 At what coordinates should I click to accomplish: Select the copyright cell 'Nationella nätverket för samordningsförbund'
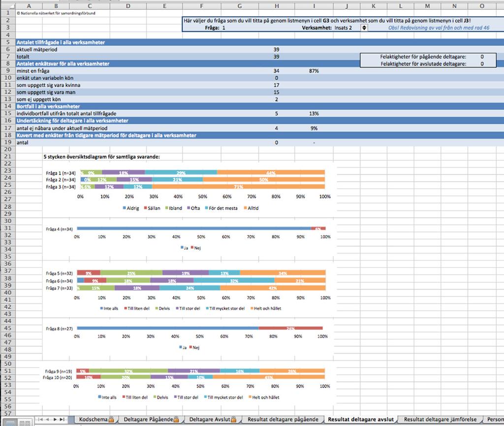(56, 13)
